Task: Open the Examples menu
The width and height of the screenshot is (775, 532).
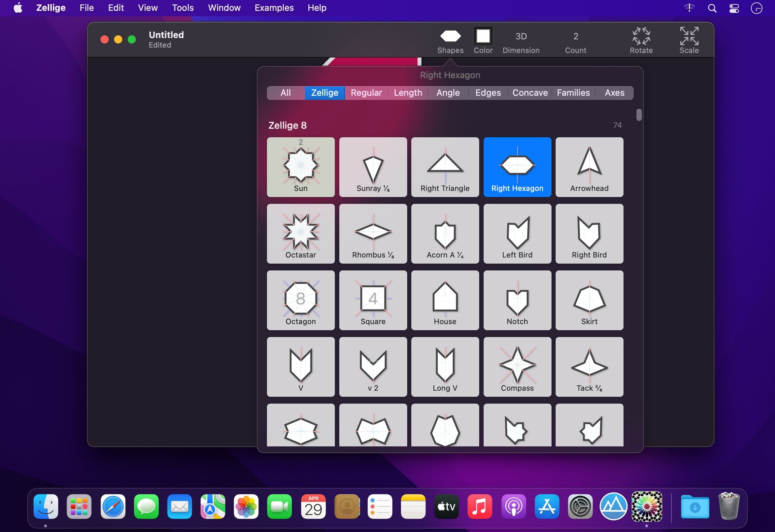Action: click(274, 8)
